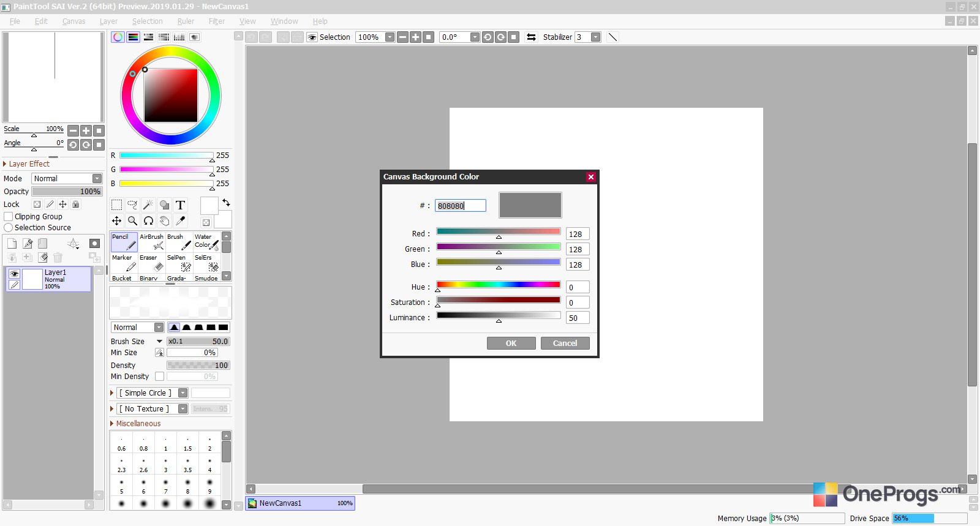The width and height of the screenshot is (980, 526).
Task: Select the Eraser tool
Action: (x=152, y=263)
